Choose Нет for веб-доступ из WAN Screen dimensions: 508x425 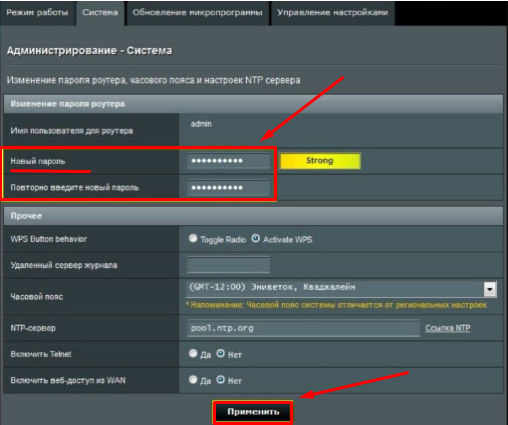click(x=221, y=379)
